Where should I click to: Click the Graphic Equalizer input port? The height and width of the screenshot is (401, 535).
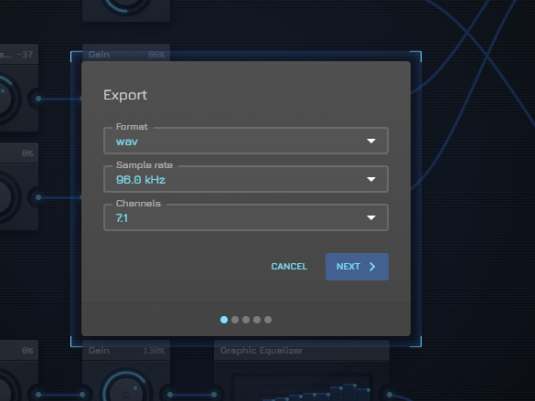click(x=214, y=395)
